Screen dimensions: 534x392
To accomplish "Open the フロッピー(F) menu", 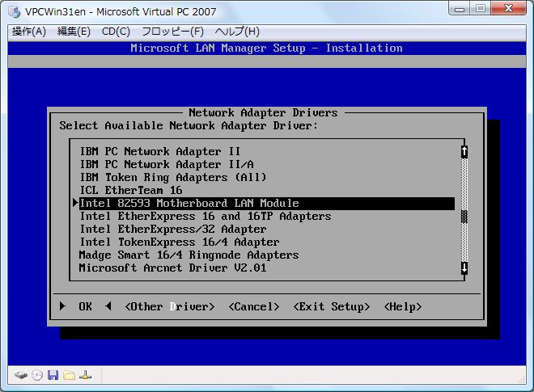I will 172,32.
